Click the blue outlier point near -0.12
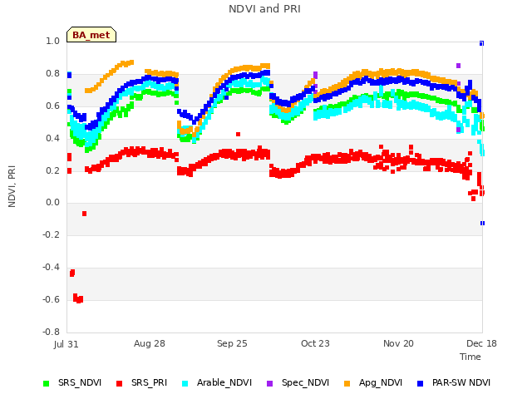The image size is (532, 399). (482, 224)
